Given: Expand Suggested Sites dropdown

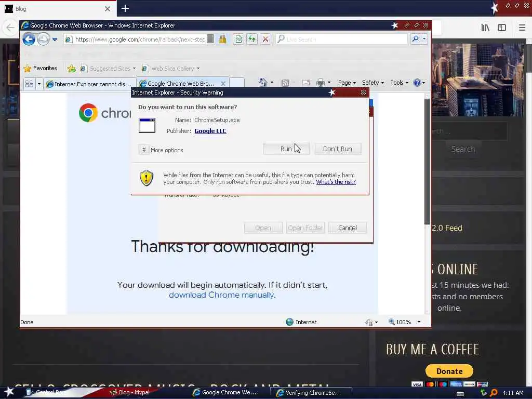Looking at the screenshot, I should coord(135,69).
